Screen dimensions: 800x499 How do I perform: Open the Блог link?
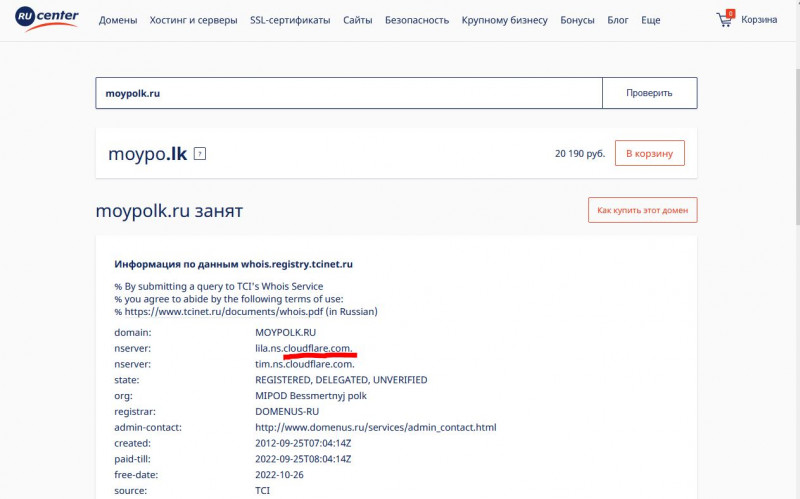(x=618, y=20)
